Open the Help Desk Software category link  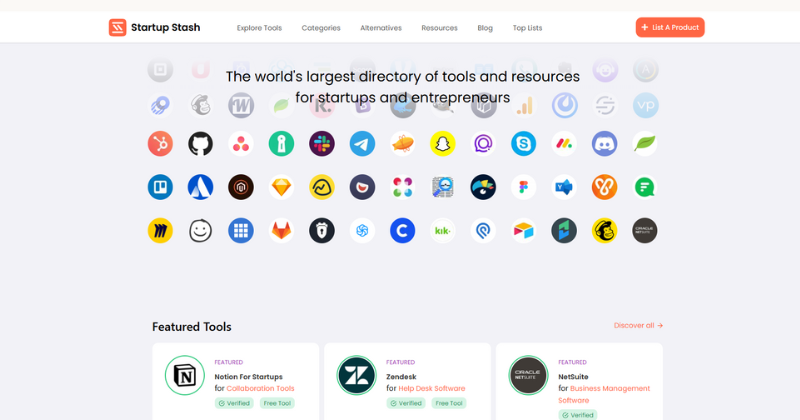point(432,388)
